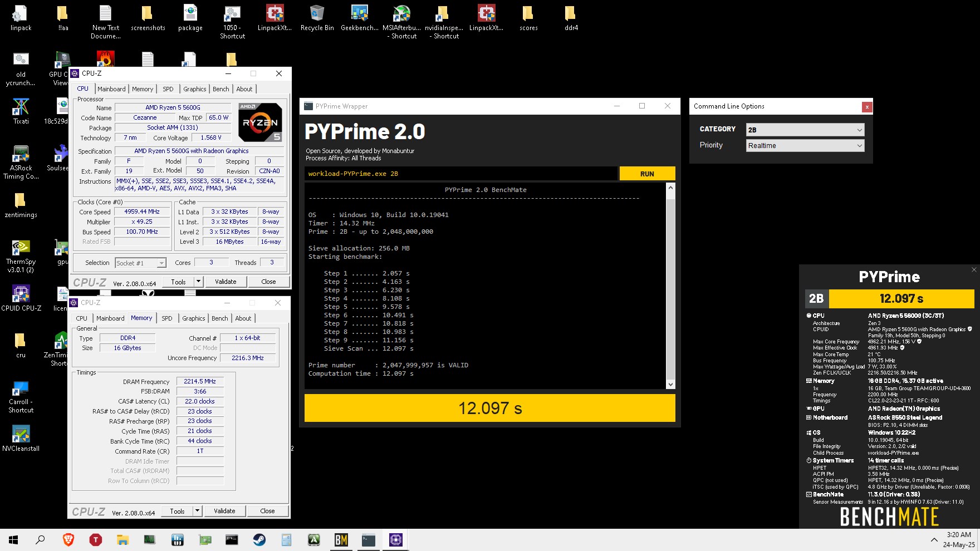Viewport: 980px width, 551px height.
Task: Click Tools button in CPU-Z memory window
Action: tap(177, 511)
